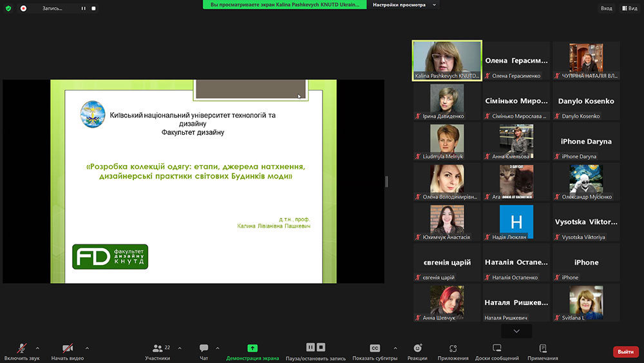Image resolution: width=644 pixels, height=363 pixels.
Task: Select Наталя Ришкевич participant tile
Action: click(x=516, y=302)
